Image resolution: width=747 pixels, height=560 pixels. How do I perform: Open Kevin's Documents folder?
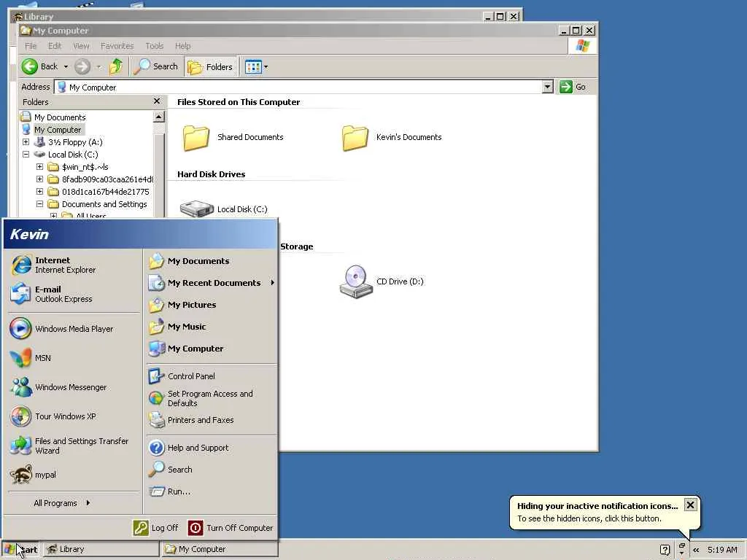pos(392,138)
